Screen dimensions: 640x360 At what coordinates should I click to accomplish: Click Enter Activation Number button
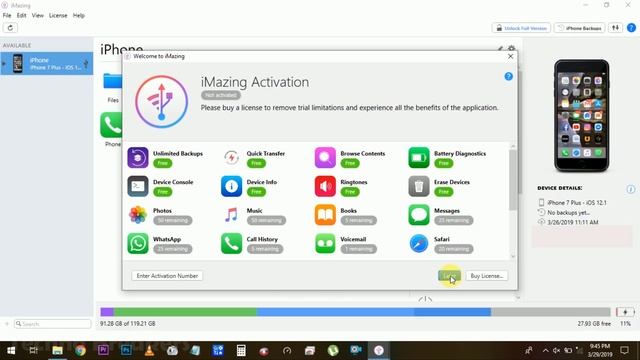click(x=167, y=276)
